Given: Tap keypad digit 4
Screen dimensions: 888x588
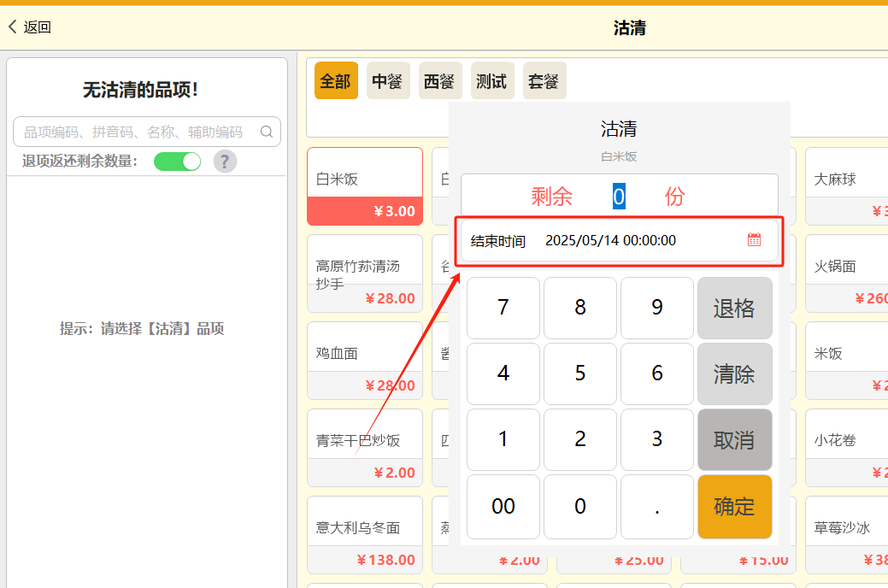Looking at the screenshot, I should click(x=503, y=373).
